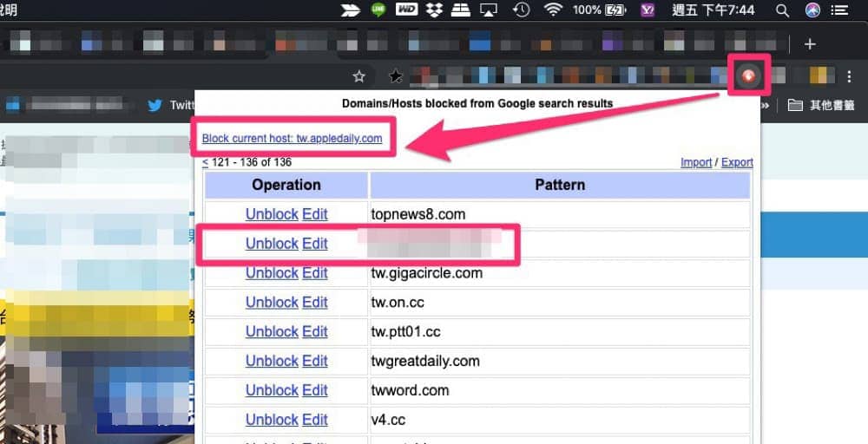Image resolution: width=868 pixels, height=444 pixels.
Task: Select the v4.cc pattern text
Action: coord(388,419)
